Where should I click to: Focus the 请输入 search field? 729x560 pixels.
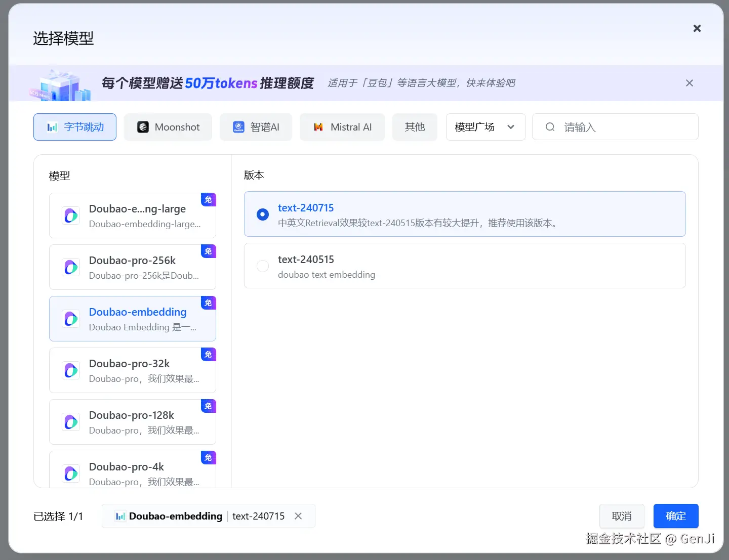[x=615, y=127]
